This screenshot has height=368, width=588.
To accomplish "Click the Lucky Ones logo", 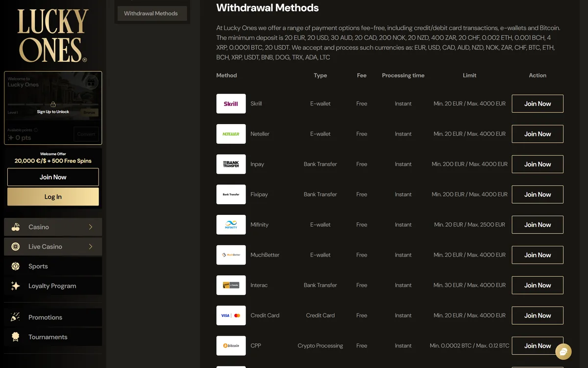I will point(53,35).
